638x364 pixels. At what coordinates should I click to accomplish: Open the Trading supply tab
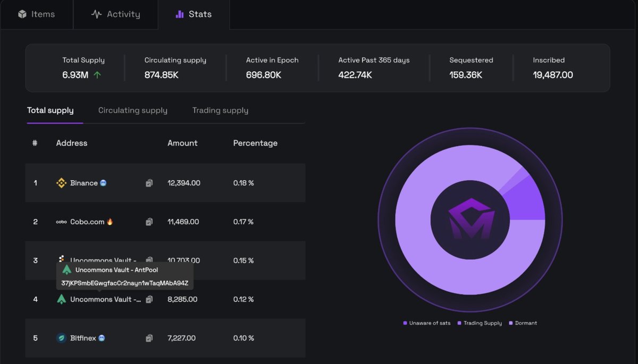click(220, 110)
